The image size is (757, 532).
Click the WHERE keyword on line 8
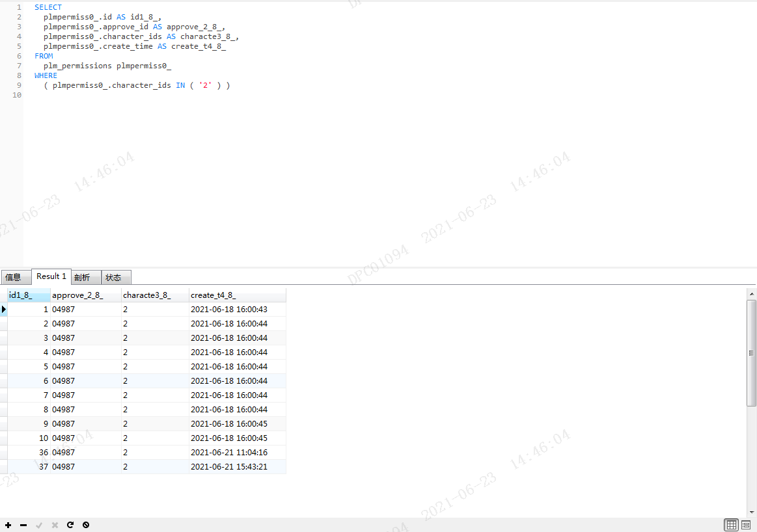(46, 75)
